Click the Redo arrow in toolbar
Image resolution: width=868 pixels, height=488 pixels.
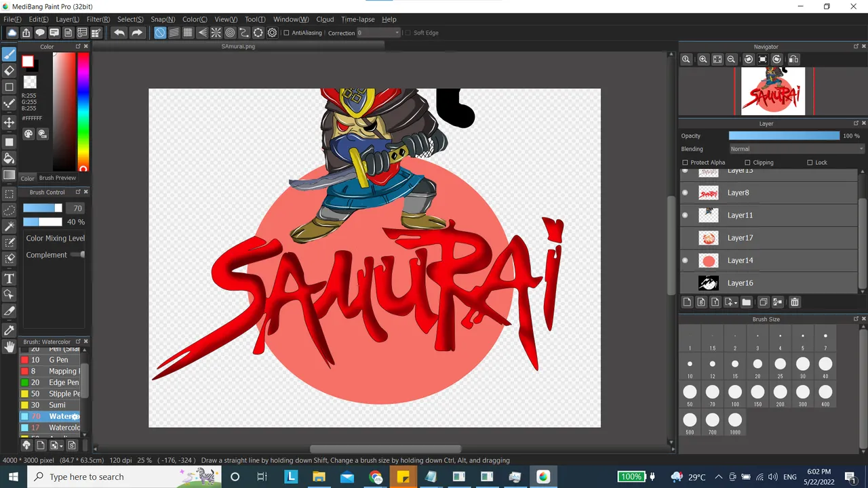point(137,33)
